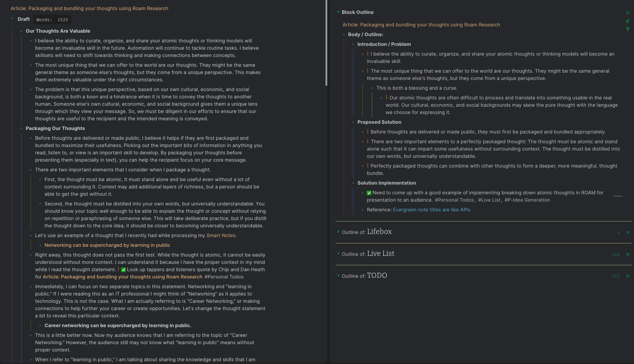Open the 'Smart Notes' page link
The width and height of the screenshot is (634, 364).
coord(220,235)
